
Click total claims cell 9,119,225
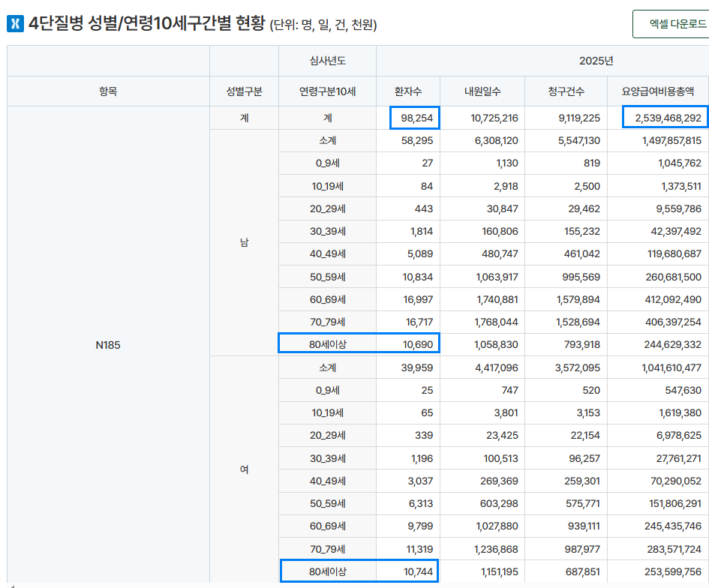pos(566,118)
